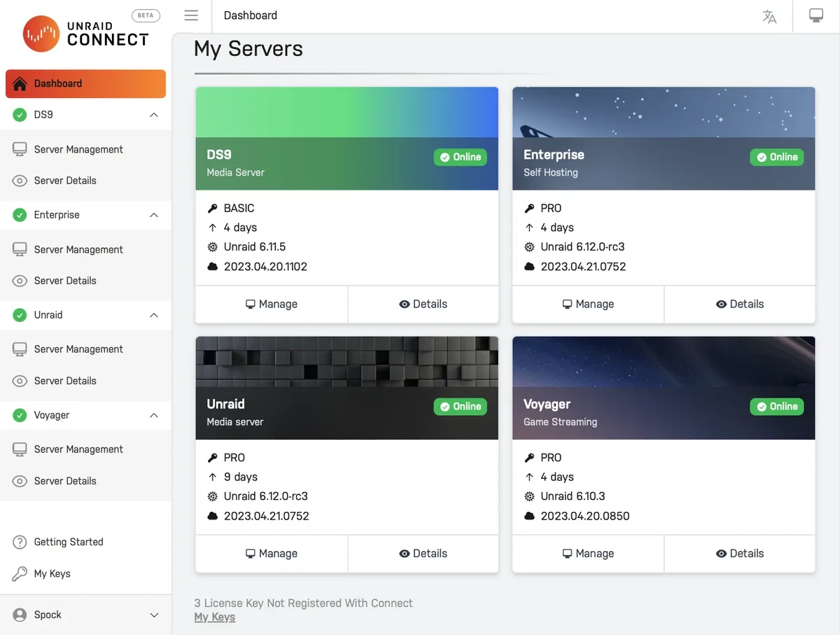Click the DS9 green gradient banner
Screen dimensions: 840x635
pyautogui.click(x=346, y=112)
